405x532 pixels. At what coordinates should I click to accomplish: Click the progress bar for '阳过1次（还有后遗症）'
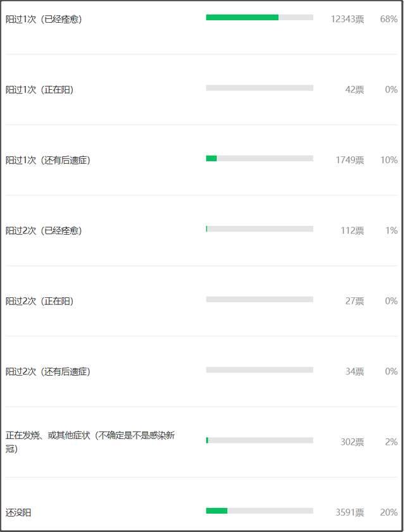click(x=259, y=158)
